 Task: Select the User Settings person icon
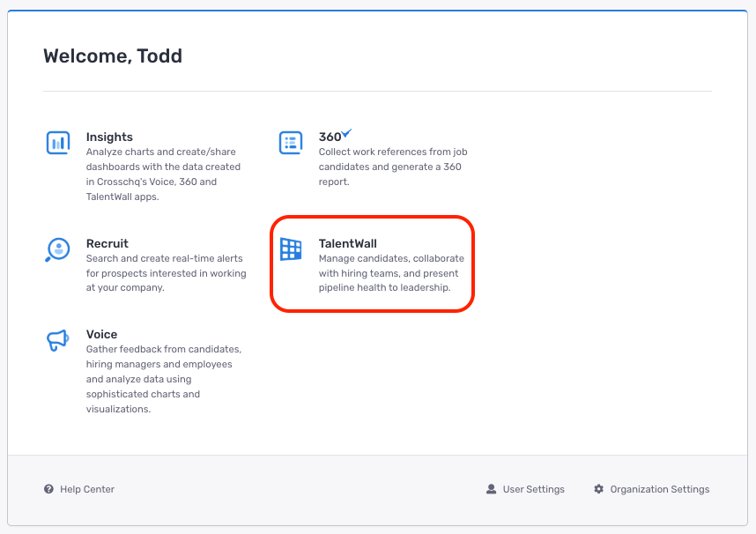coord(491,489)
